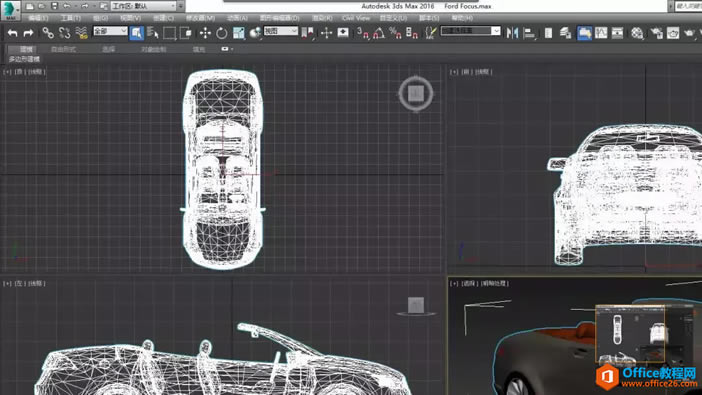Open the named selection sets dropdown
The image size is (702, 395).
pos(471,31)
